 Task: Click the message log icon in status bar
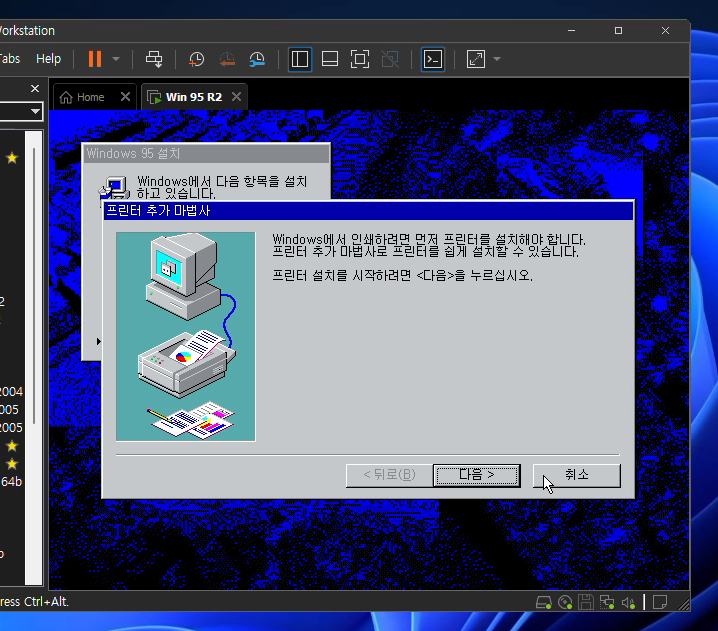coord(660,602)
